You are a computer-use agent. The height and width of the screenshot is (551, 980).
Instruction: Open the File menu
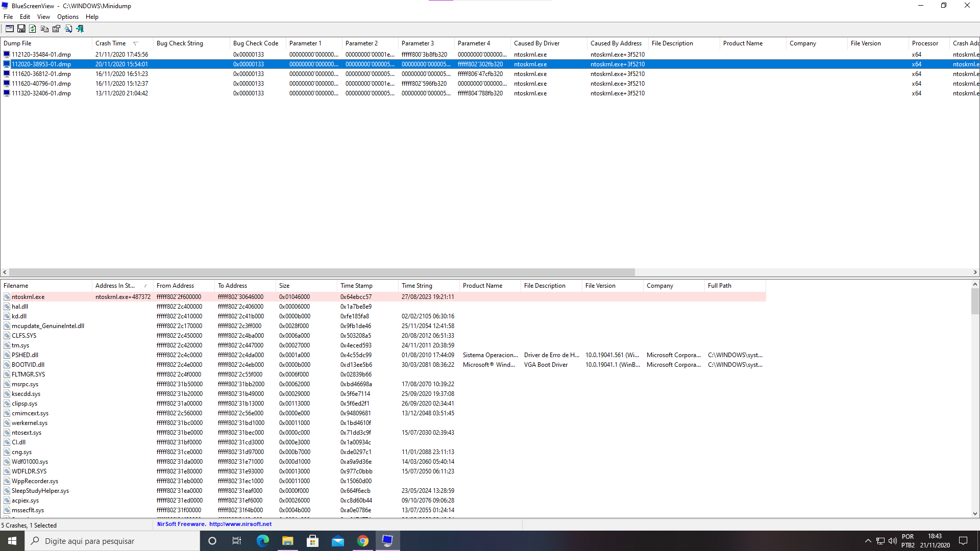pos(8,17)
